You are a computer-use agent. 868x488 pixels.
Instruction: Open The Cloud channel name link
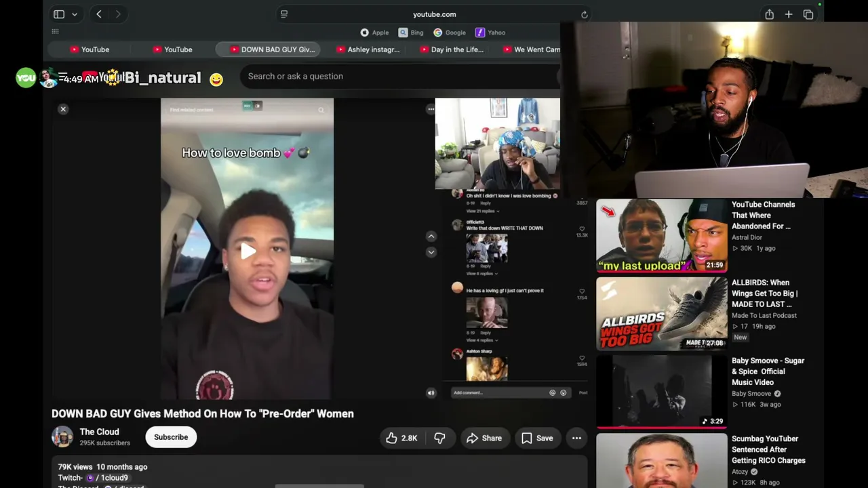99,432
